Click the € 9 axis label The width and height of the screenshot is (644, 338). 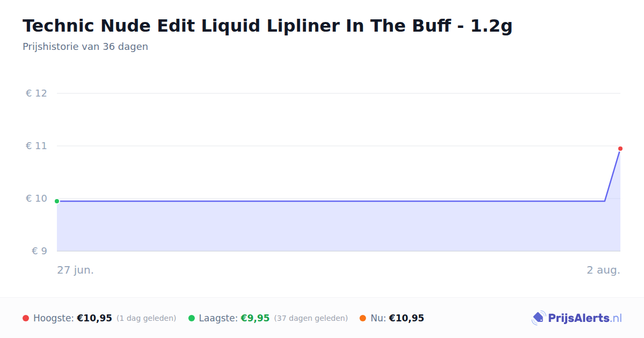pos(40,251)
